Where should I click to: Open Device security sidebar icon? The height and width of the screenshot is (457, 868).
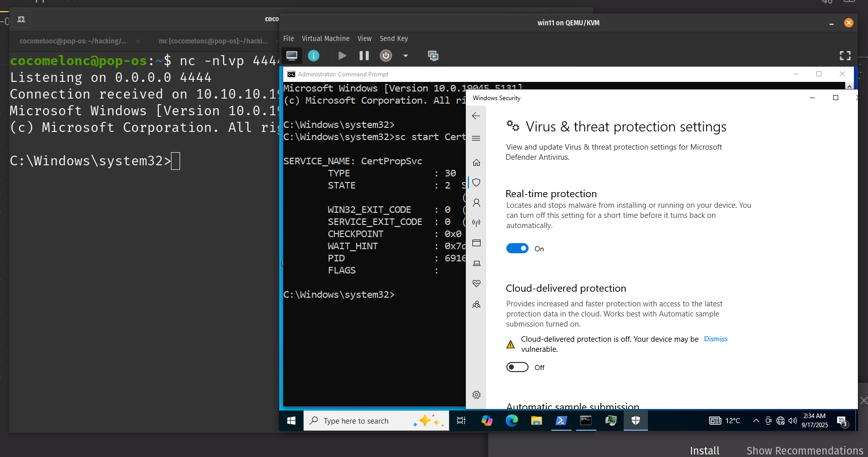pos(476,263)
